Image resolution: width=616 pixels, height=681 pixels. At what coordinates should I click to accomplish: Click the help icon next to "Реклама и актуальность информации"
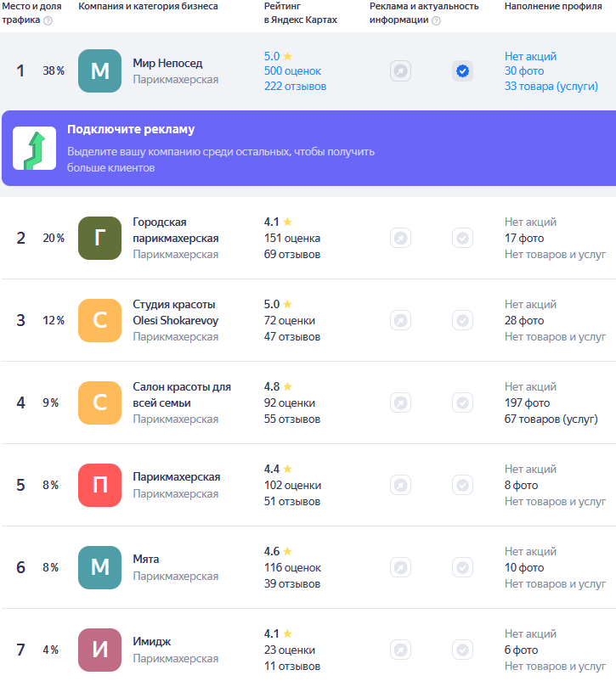[x=436, y=20]
